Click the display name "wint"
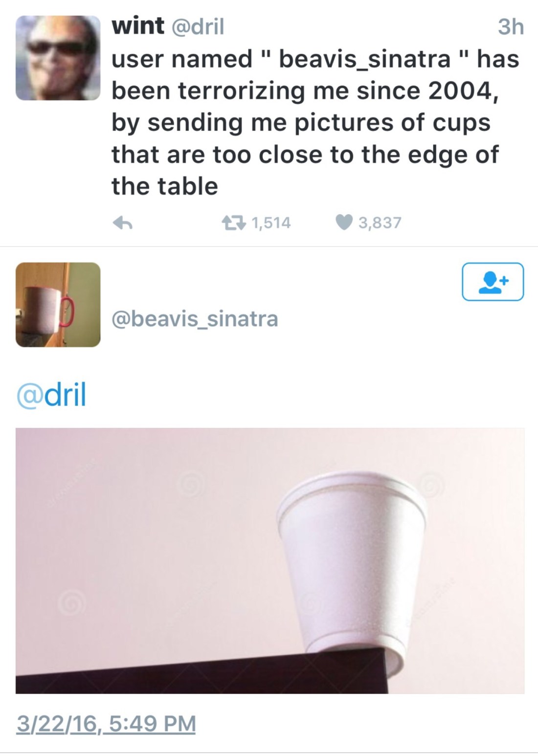This screenshot has height=756, width=538. tap(137, 25)
